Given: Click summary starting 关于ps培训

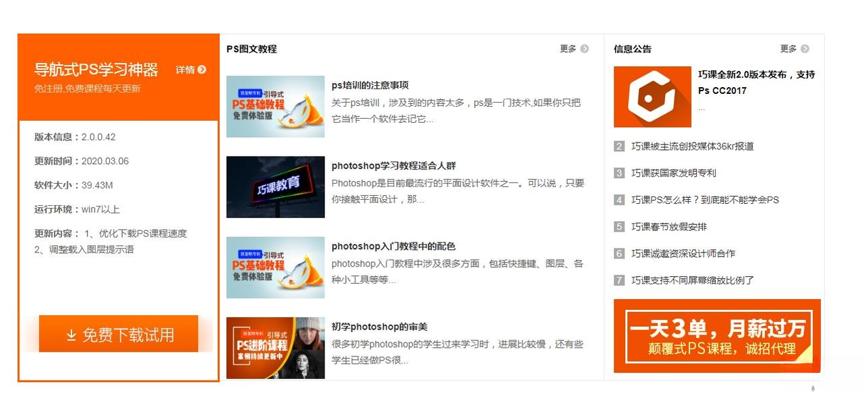Looking at the screenshot, I should coord(456,111).
